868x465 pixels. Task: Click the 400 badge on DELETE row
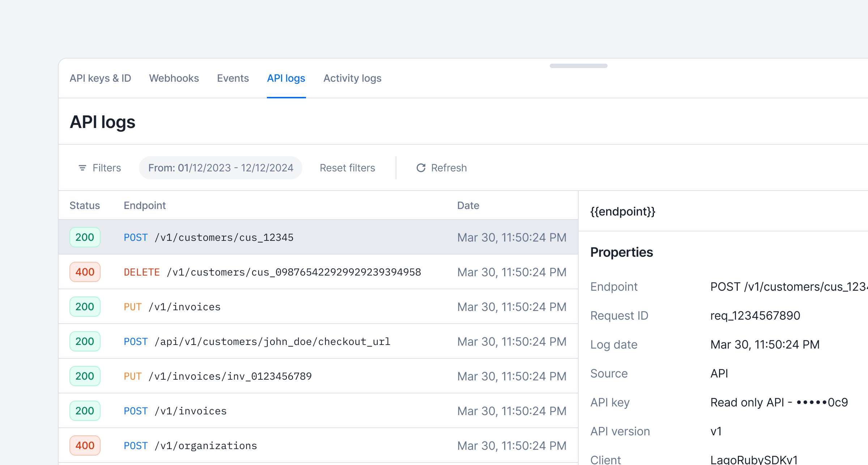(x=85, y=272)
